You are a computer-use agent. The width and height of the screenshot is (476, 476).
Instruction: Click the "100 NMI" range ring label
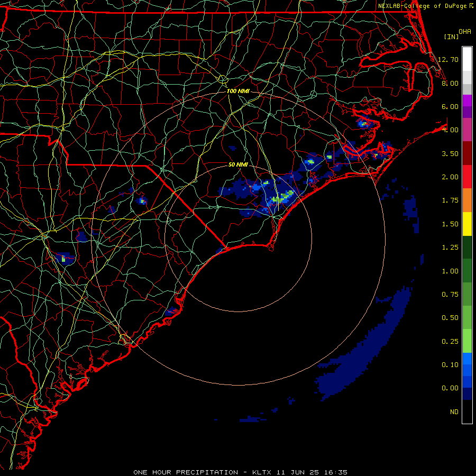[x=238, y=91]
